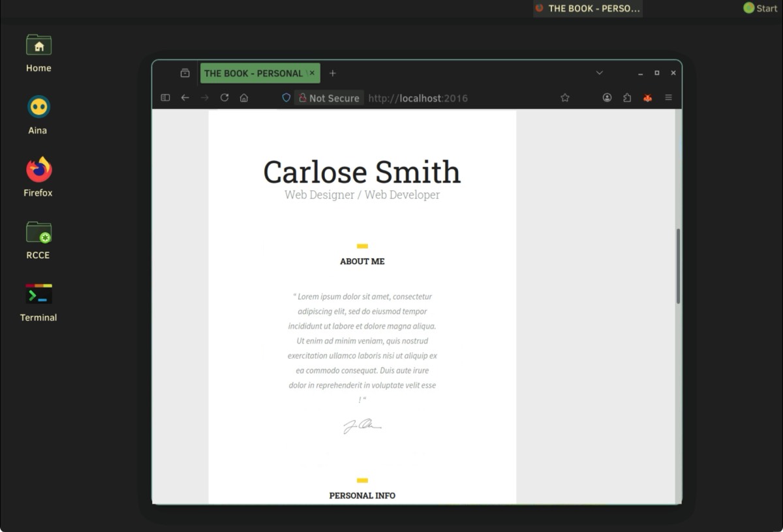783x532 pixels.
Task: Open the extensions puzzle icon
Action: 627,98
